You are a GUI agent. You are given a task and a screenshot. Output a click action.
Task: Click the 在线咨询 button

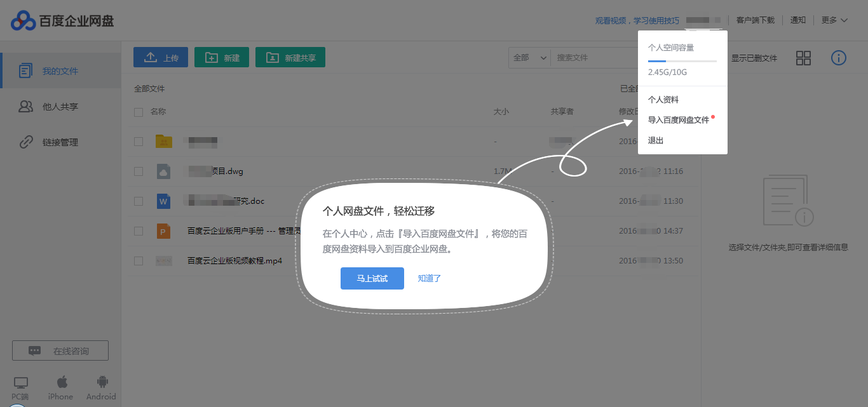click(x=60, y=350)
